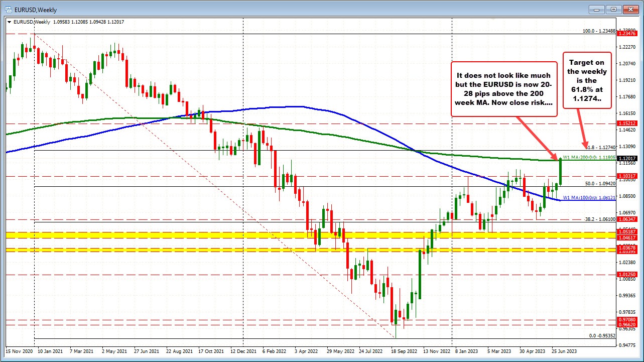Screen dimensions: 644x362
Task: Collapse the OHLC quote line triangle
Action: pos(9,22)
